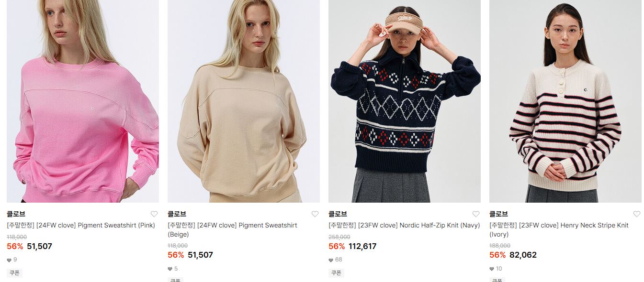Click the 클로브 brand name above Nordic knit
This screenshot has height=282, width=644.
click(338, 214)
